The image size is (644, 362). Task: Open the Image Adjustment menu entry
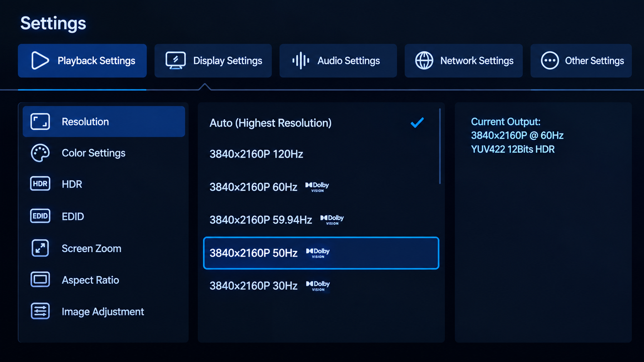104,311
